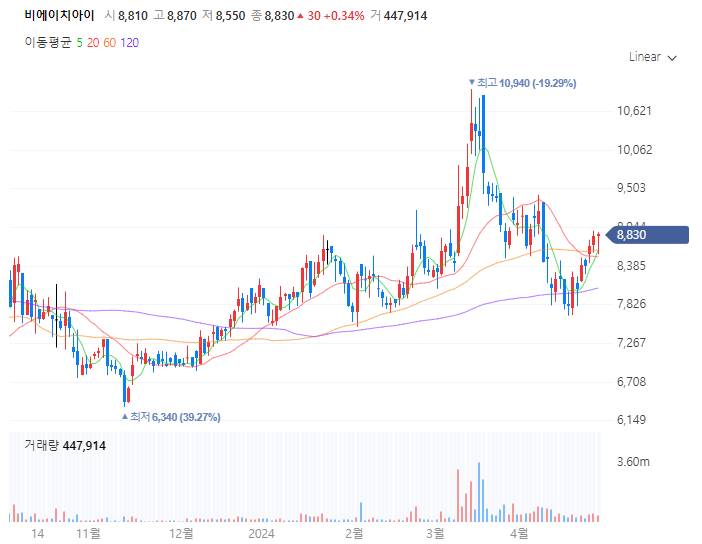Click the 10,621 price axis label

click(634, 111)
